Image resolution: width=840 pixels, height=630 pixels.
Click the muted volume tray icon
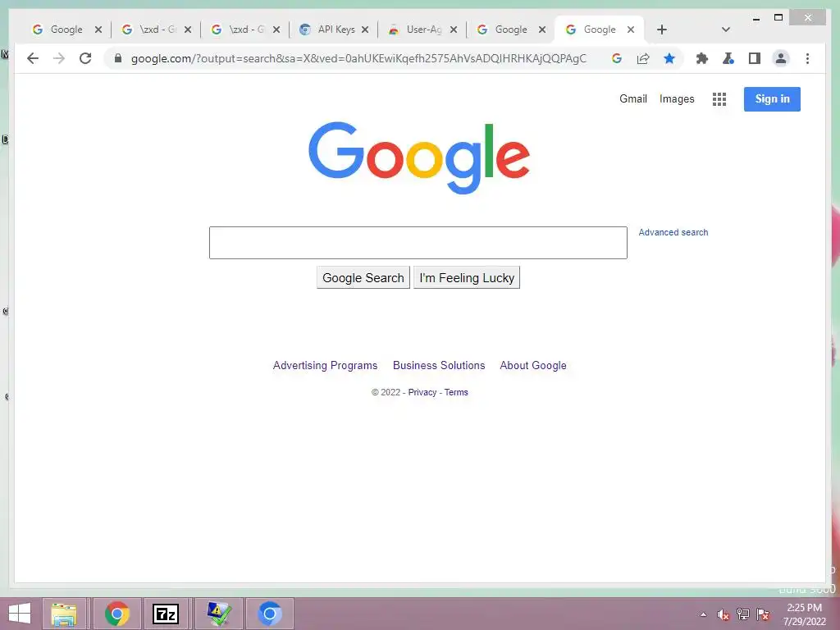tap(724, 614)
